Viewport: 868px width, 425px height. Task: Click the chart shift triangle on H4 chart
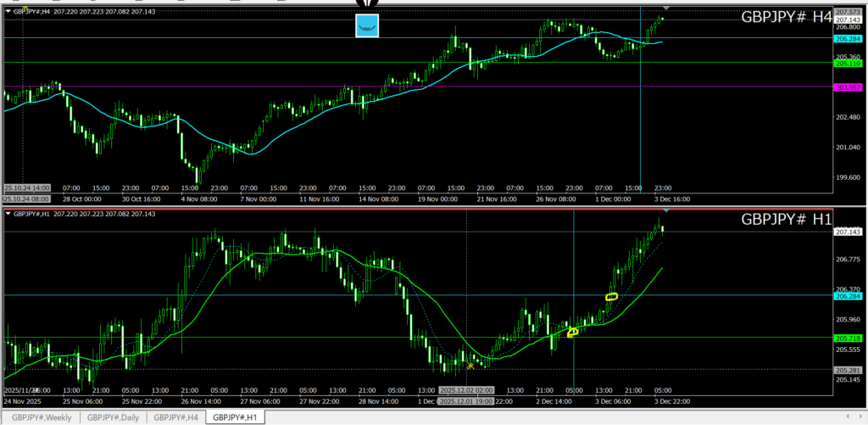pos(666,8)
